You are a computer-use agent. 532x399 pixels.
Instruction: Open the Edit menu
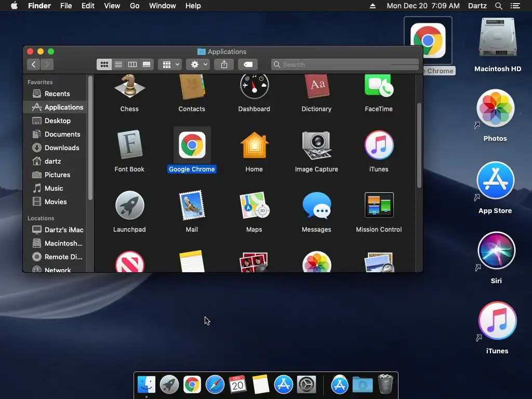[88, 6]
